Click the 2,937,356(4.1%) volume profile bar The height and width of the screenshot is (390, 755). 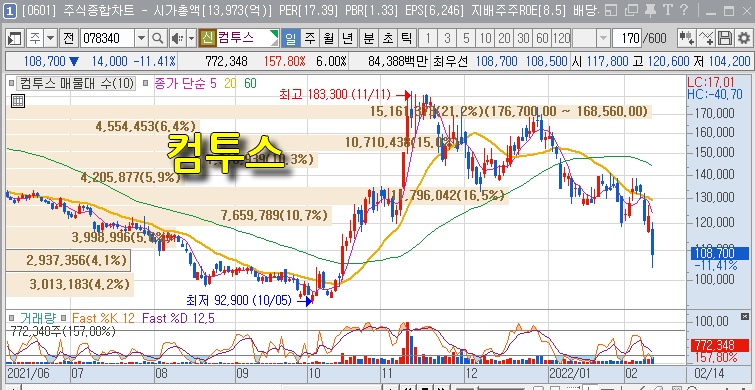(x=68, y=260)
